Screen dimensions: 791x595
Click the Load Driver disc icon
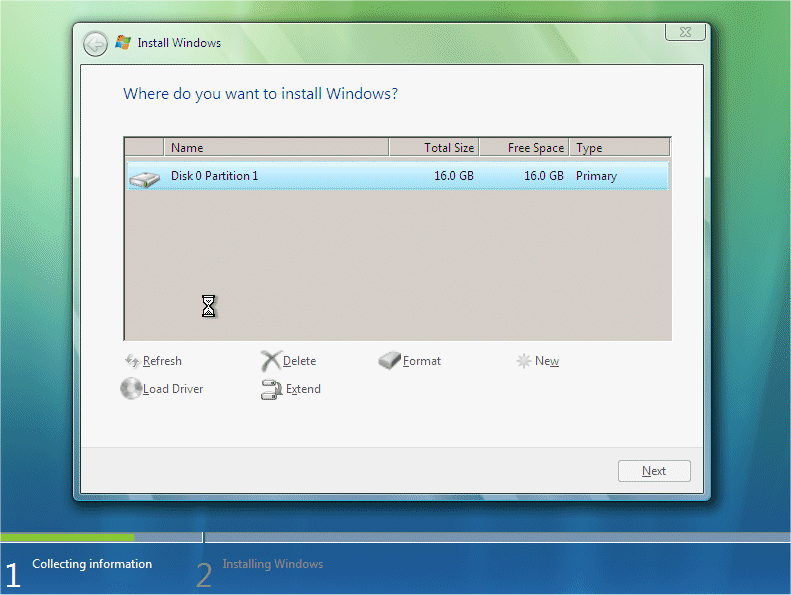[131, 389]
